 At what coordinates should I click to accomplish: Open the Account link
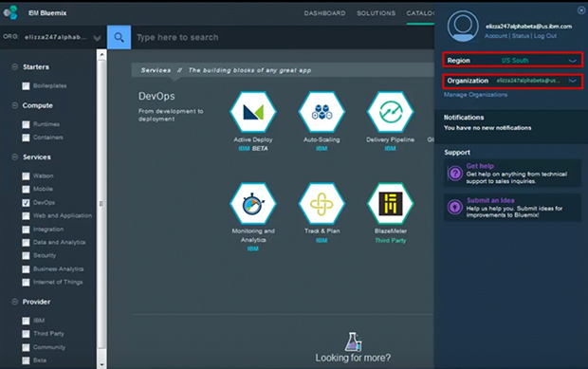[496, 36]
